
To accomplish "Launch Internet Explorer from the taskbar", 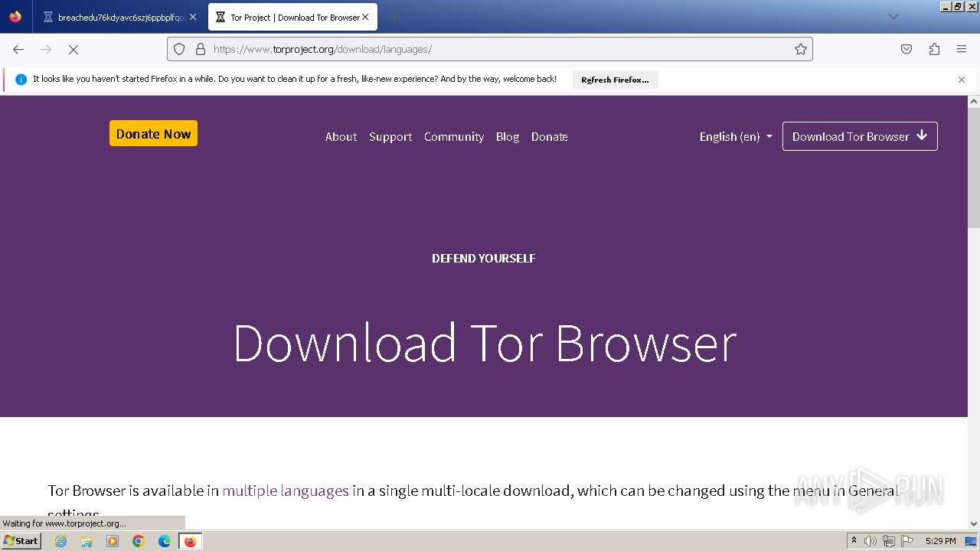I will pos(61,541).
